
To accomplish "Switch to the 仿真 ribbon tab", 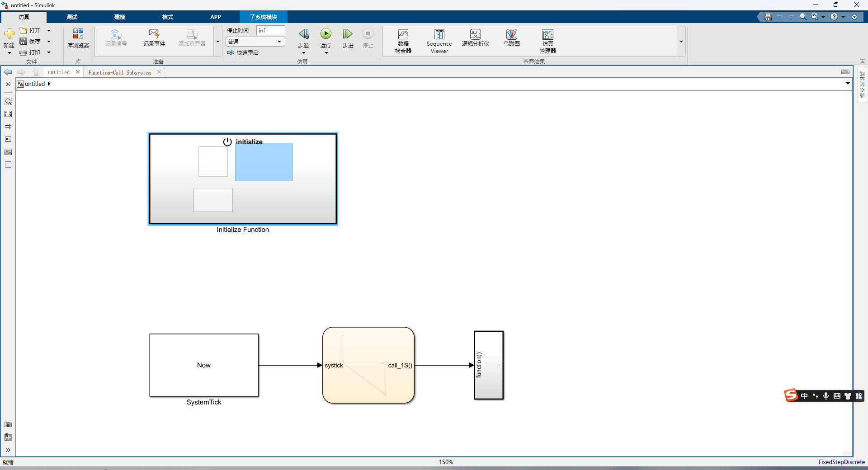I will tap(24, 17).
